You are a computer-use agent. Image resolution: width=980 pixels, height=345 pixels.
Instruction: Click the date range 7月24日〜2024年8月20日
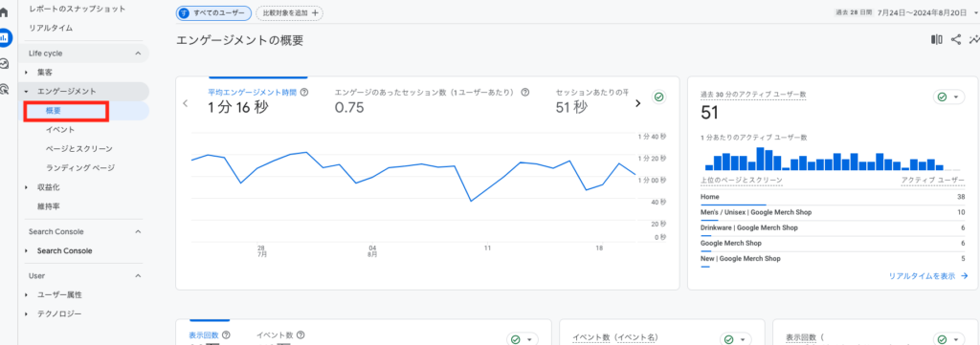(x=922, y=12)
